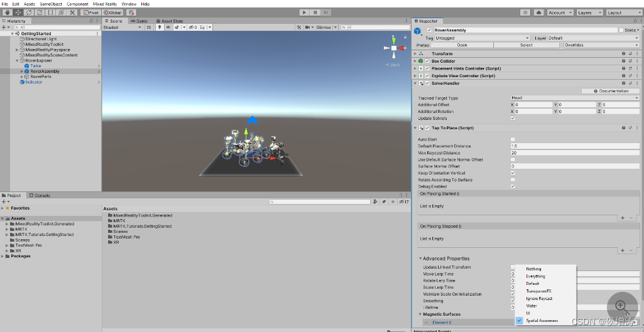Viewport: 644px width, 332px height.
Task: Open the Box Collider help icon
Action: coord(623,61)
